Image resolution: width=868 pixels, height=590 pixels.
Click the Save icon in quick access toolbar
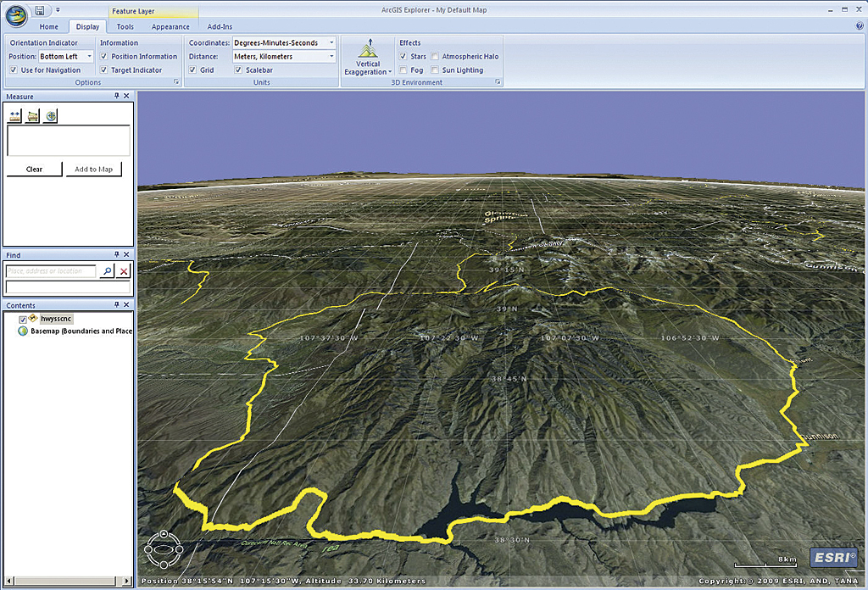tap(40, 10)
